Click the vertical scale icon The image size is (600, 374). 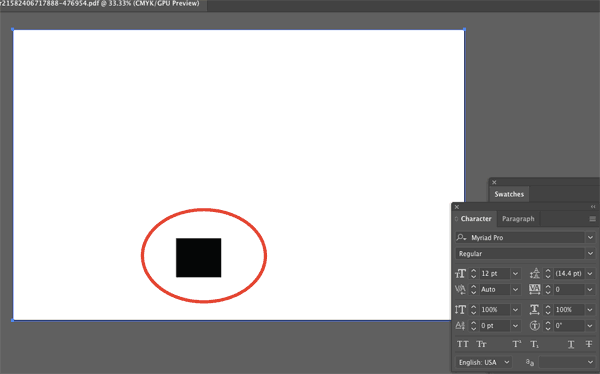pyautogui.click(x=460, y=309)
